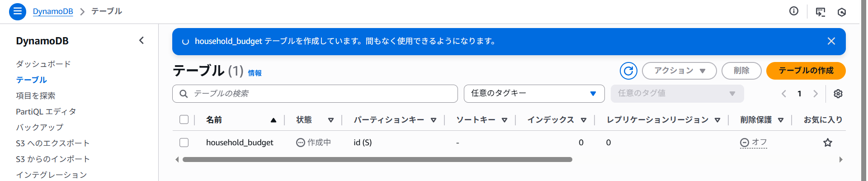The image size is (868, 181).
Task: Sort table by 名前 column arrow
Action: [x=273, y=120]
